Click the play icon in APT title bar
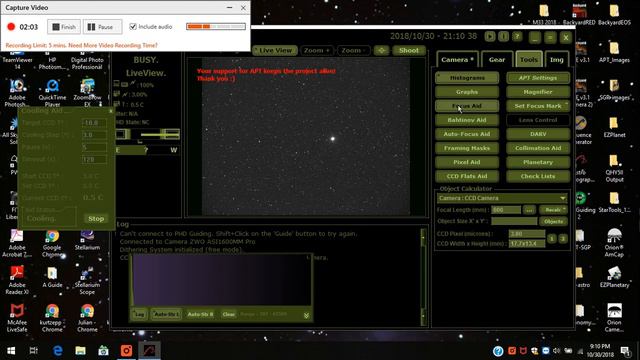 pyautogui.click(x=490, y=37)
